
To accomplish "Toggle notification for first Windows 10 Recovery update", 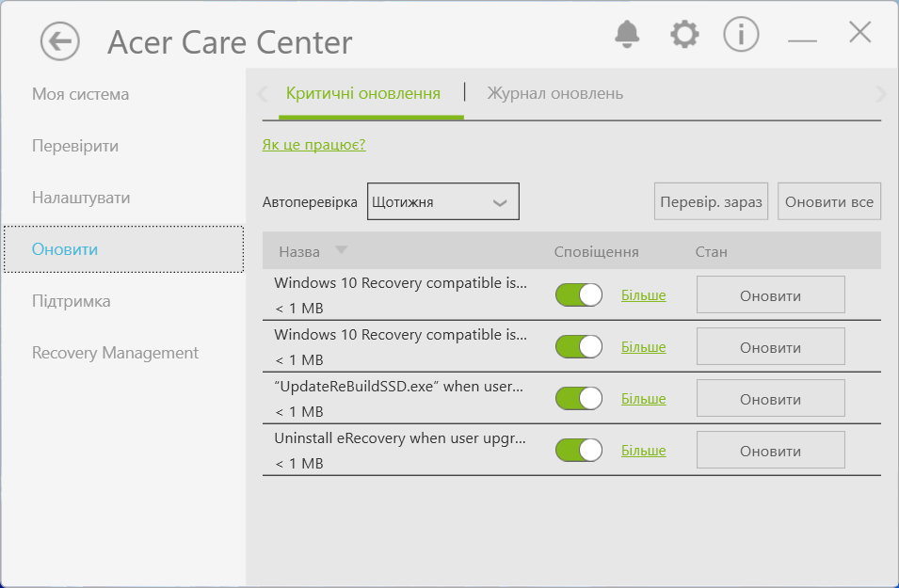I will tap(579, 295).
